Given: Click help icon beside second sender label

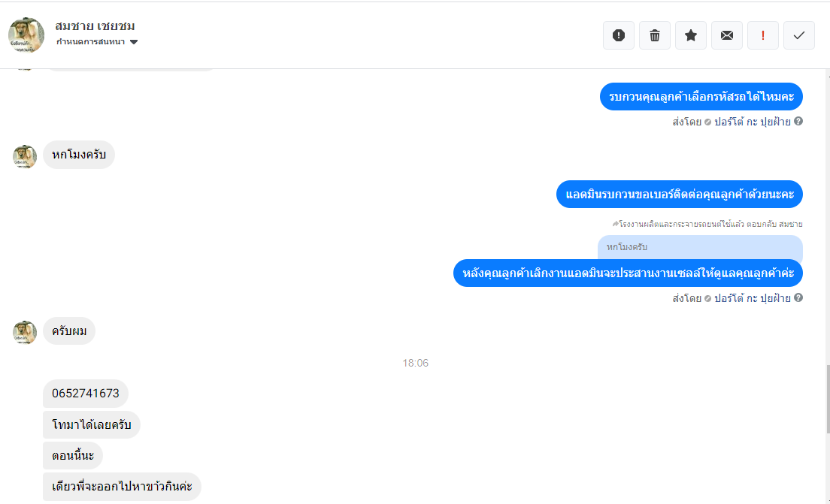Looking at the screenshot, I should click(798, 297).
